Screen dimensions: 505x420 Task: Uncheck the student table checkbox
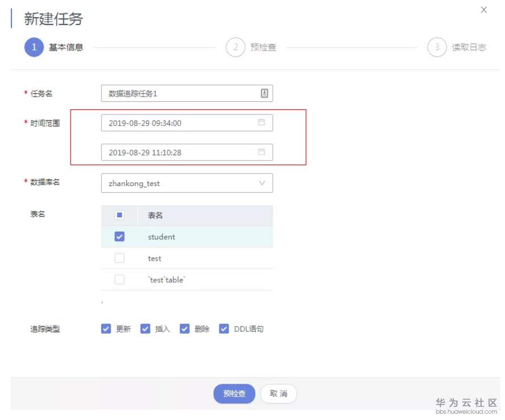pos(119,236)
